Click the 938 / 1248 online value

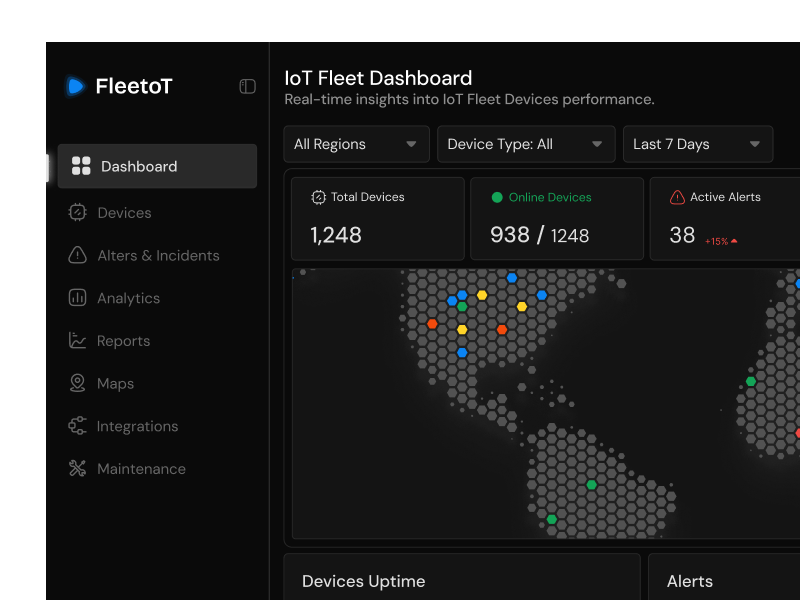click(539, 235)
